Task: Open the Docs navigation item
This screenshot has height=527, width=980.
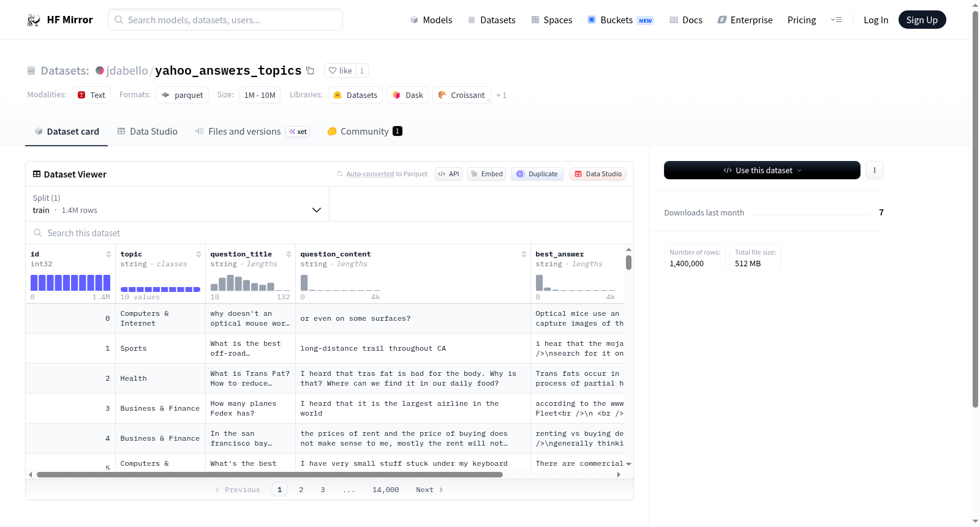Action: tap(686, 20)
